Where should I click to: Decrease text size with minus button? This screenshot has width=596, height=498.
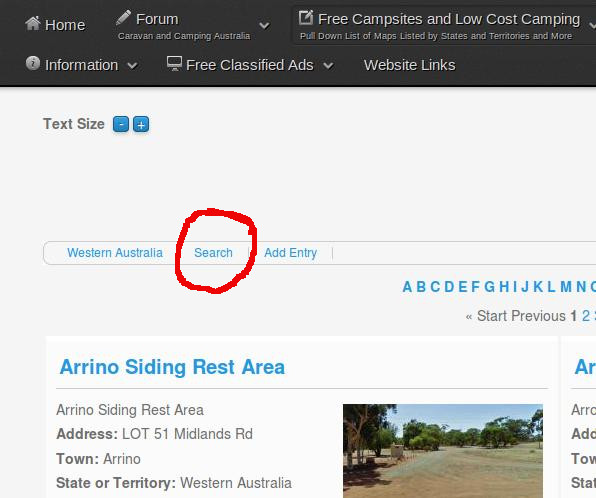coord(121,124)
